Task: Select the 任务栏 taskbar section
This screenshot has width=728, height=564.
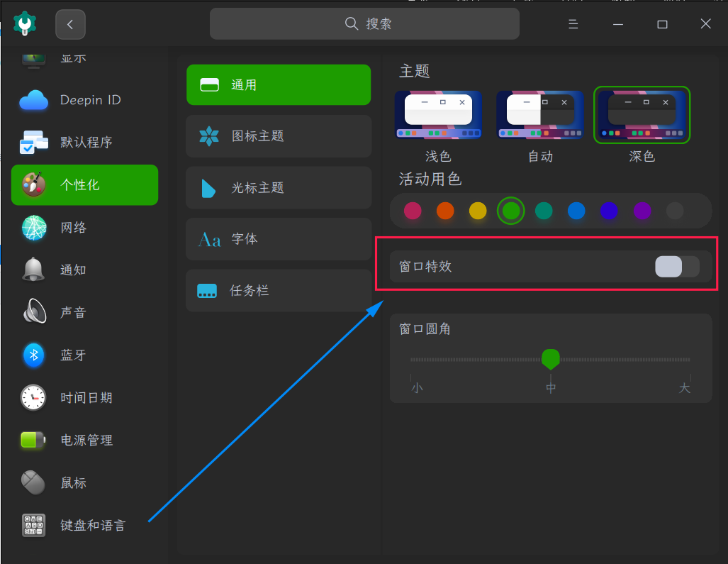Action: tap(278, 290)
